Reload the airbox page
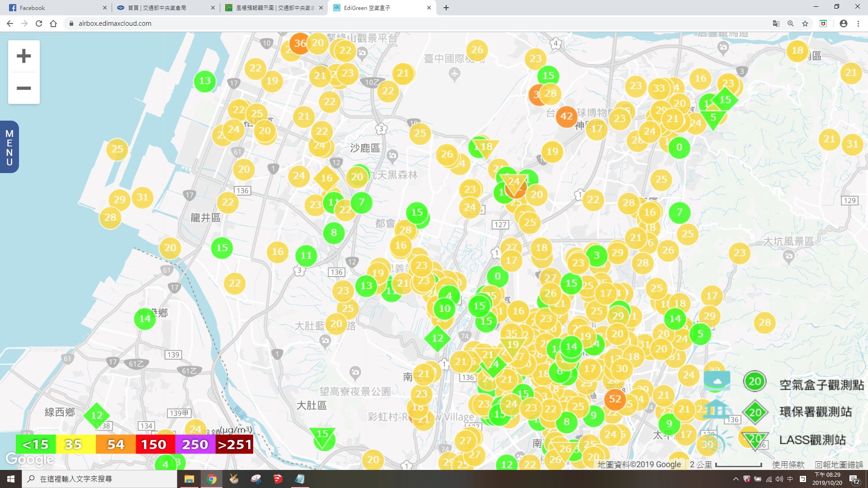 point(39,23)
